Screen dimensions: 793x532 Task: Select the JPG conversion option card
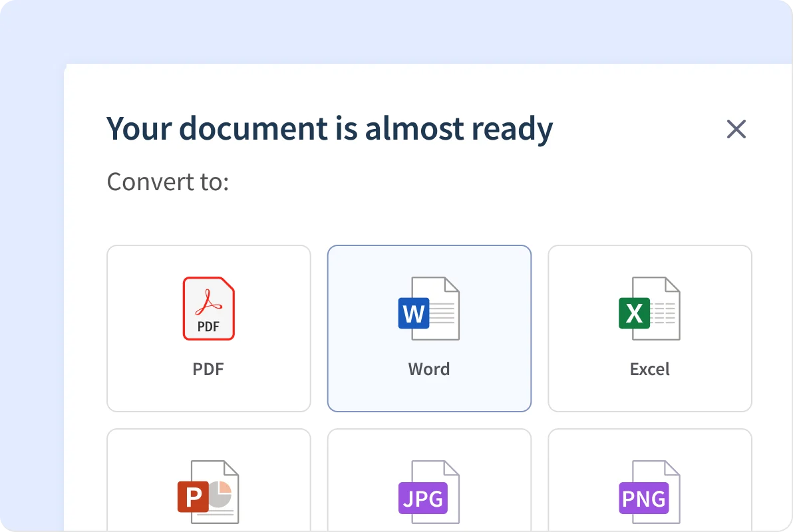(429, 485)
